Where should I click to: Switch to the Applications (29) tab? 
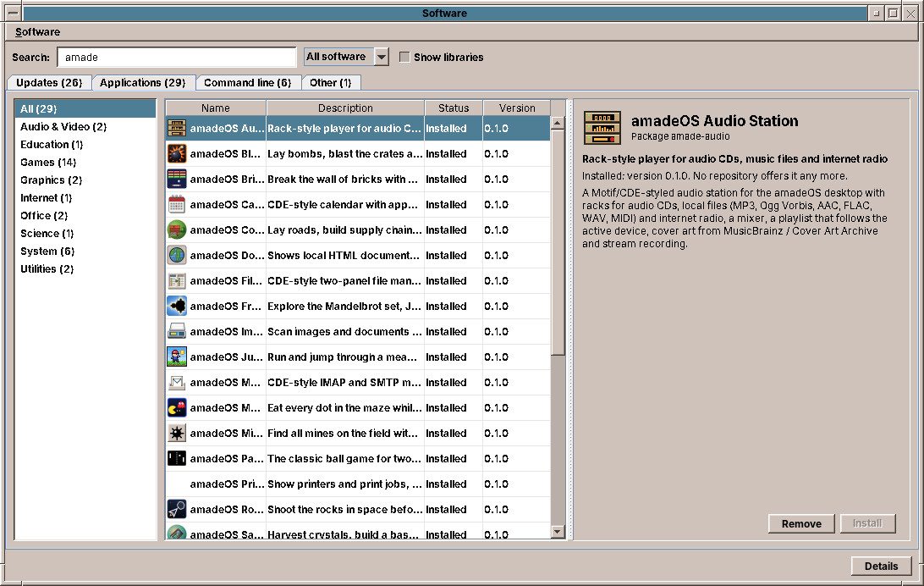(143, 82)
